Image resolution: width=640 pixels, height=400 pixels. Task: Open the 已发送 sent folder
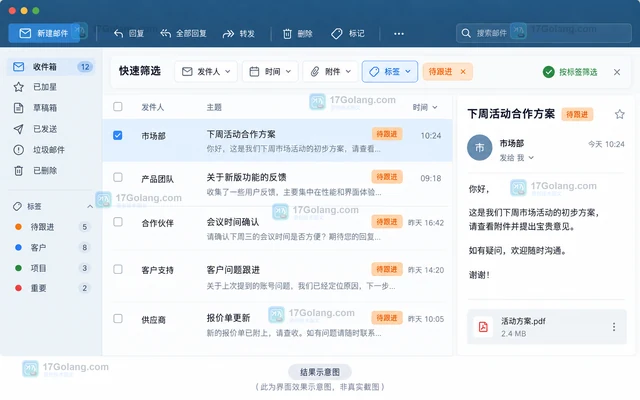pyautogui.click(x=51, y=129)
